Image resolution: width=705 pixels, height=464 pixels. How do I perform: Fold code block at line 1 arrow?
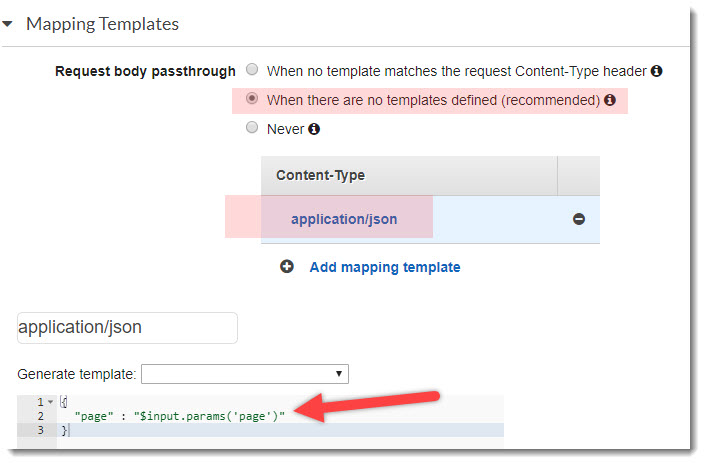click(x=50, y=402)
